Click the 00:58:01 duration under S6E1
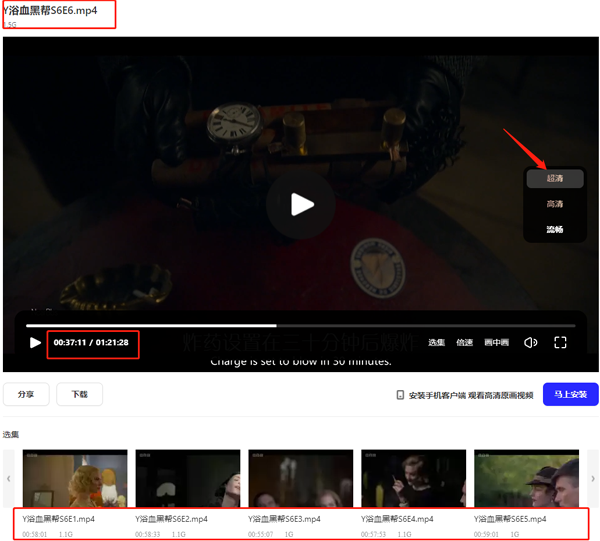The image size is (600, 541). coord(34,534)
